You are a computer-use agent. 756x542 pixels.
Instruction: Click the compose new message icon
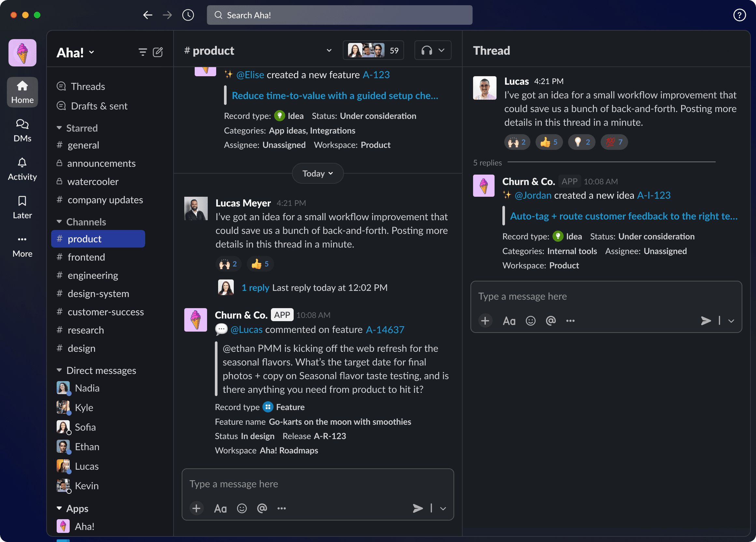(158, 52)
